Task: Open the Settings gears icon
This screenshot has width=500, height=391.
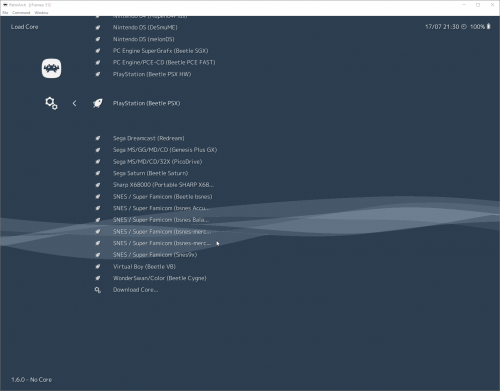Action: tap(51, 103)
